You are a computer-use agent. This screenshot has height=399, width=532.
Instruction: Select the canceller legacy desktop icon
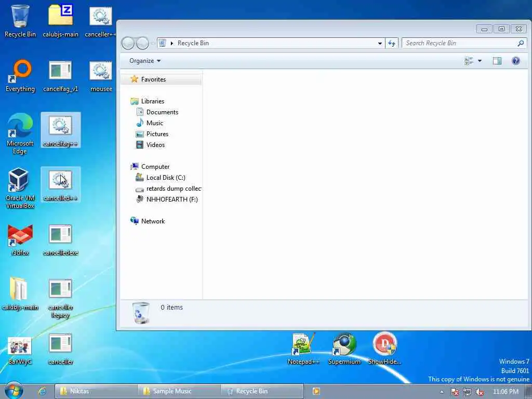(x=60, y=298)
